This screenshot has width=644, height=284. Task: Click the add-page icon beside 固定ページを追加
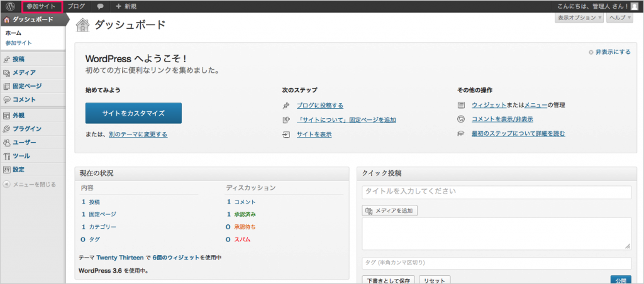pos(286,120)
